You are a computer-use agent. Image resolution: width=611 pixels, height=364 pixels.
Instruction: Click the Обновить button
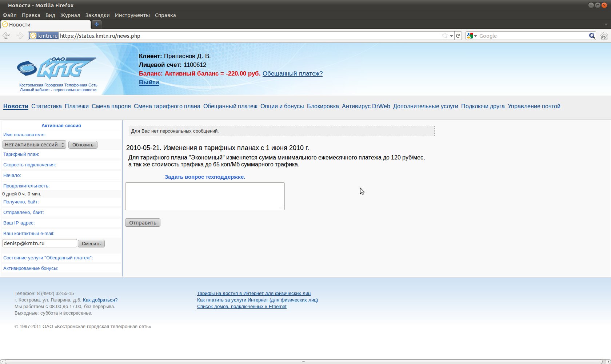(83, 145)
